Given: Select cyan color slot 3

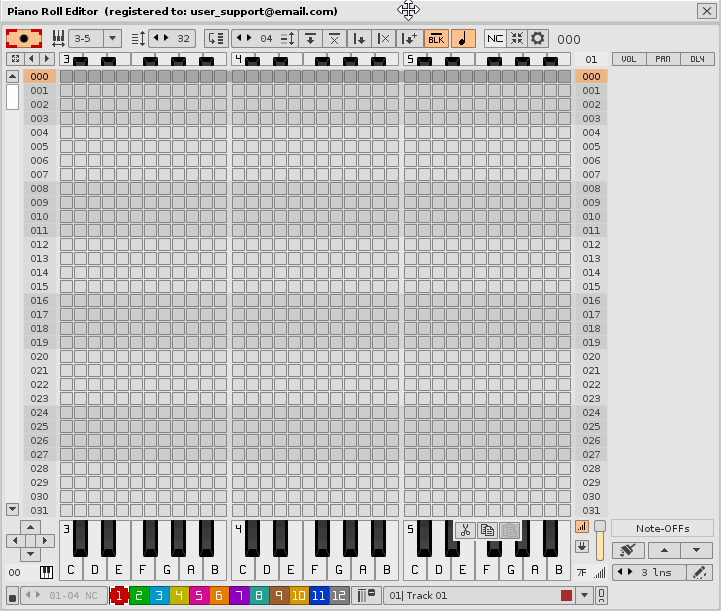Looking at the screenshot, I should point(159,596).
